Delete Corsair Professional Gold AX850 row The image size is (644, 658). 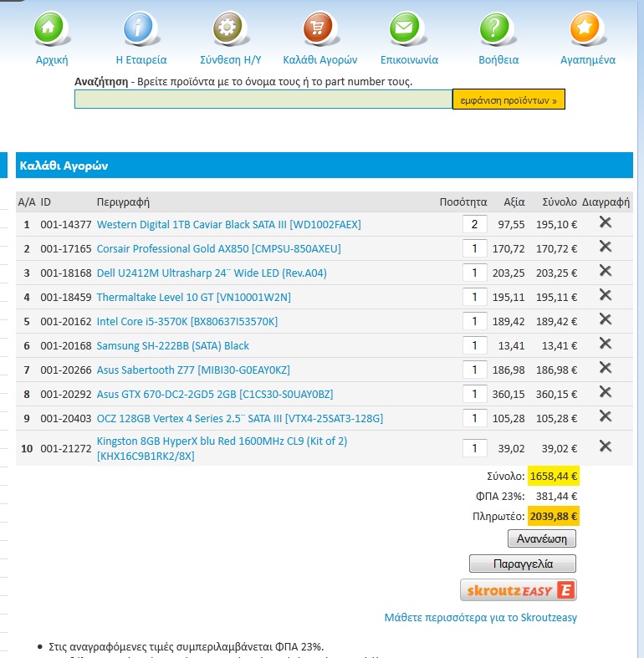click(605, 247)
